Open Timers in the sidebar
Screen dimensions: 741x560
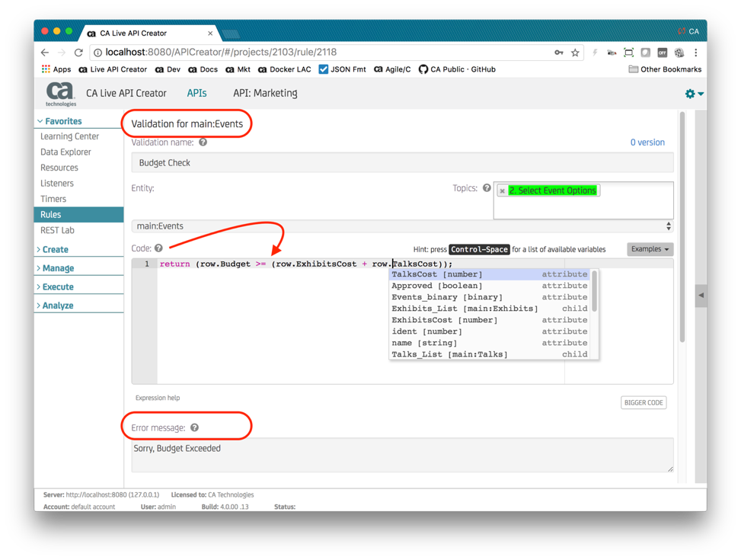[x=53, y=199]
